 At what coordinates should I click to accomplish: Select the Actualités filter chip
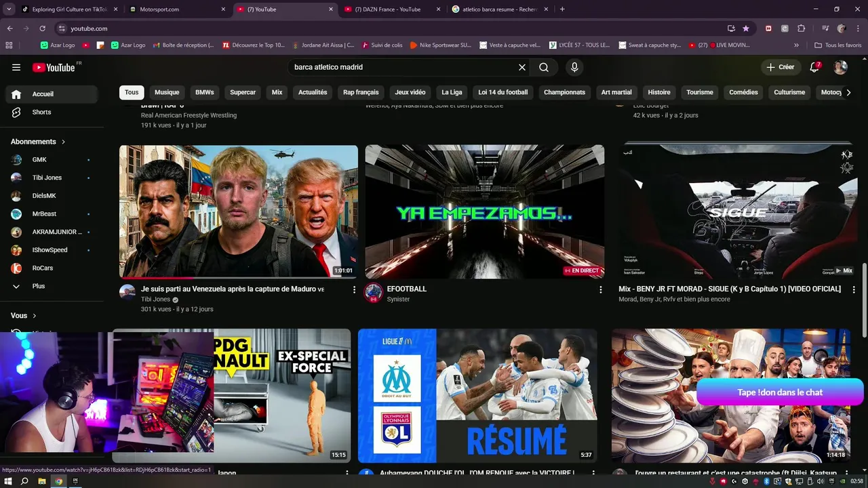313,92
